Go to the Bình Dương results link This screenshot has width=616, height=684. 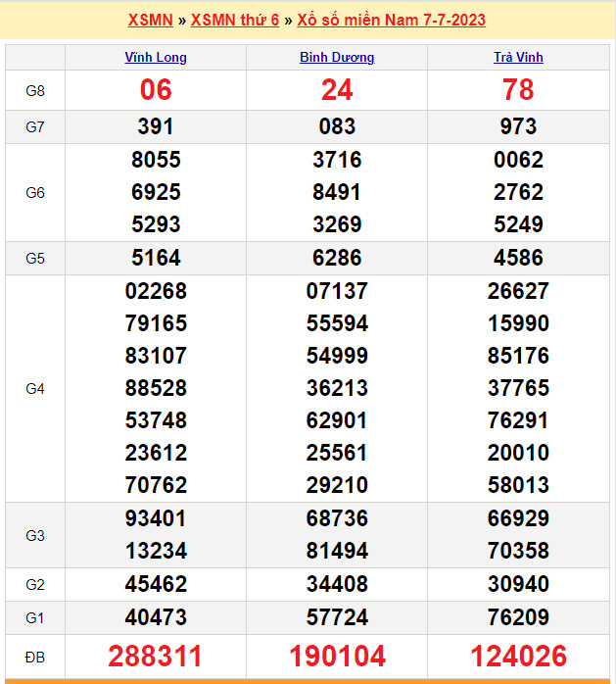[336, 57]
